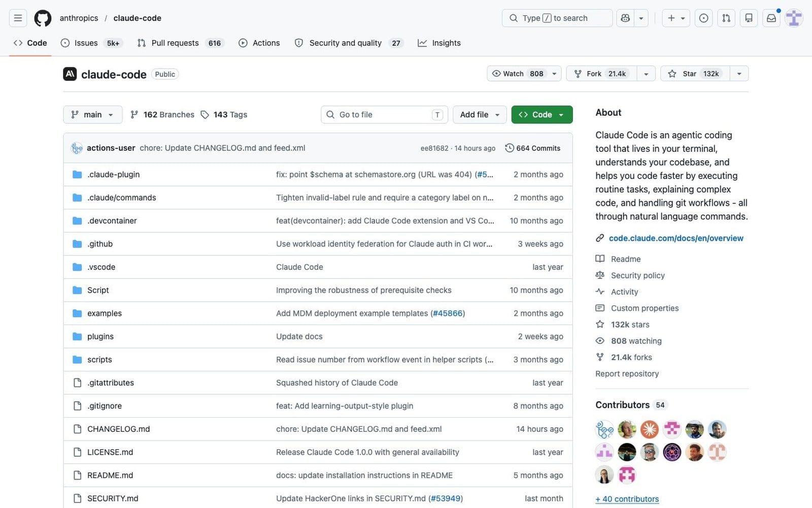Screen dimensions: 812x508
Task: Open the CHANGELOG.md file
Action: click(119, 429)
